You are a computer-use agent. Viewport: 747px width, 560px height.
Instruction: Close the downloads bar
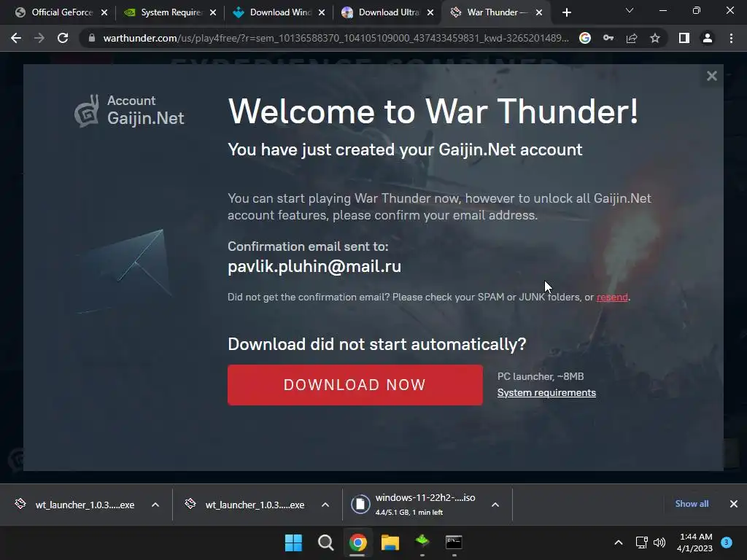[734, 504]
